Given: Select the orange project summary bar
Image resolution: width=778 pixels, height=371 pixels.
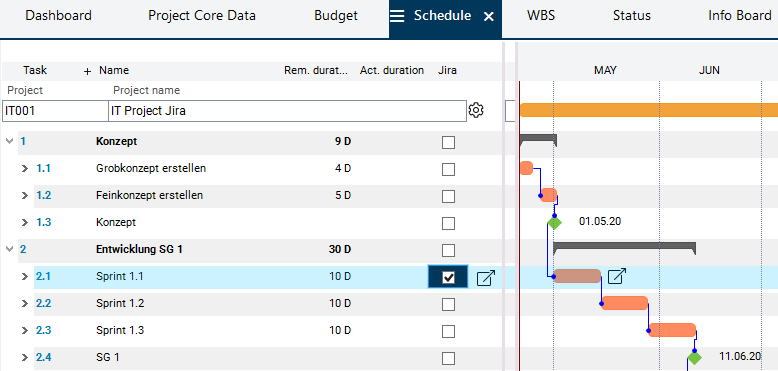Looking at the screenshot, I should (648, 110).
